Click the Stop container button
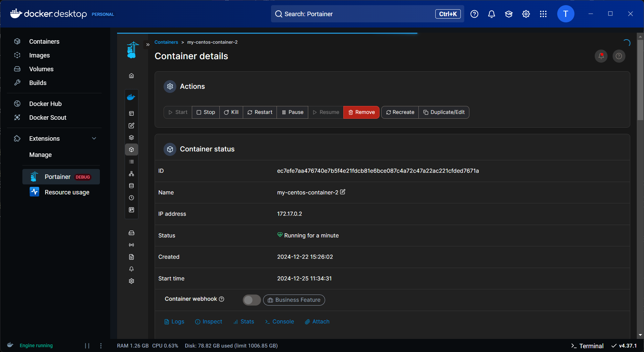 (206, 113)
